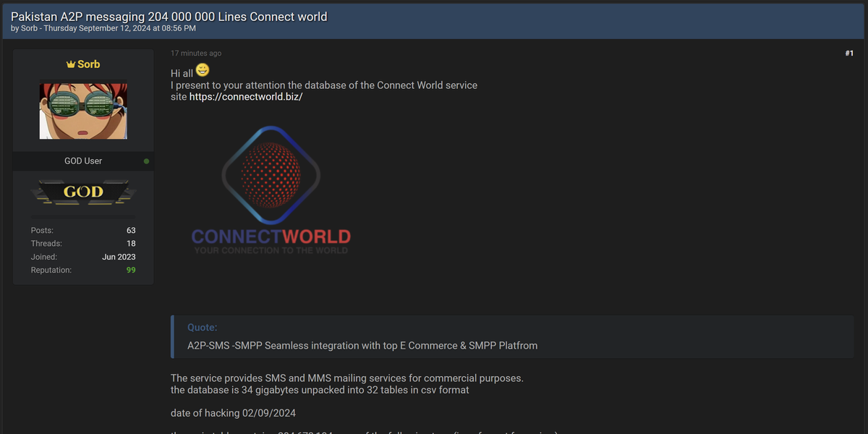This screenshot has height=434, width=868.
Task: Click Sorb's Threads count of 18
Action: coord(131,243)
